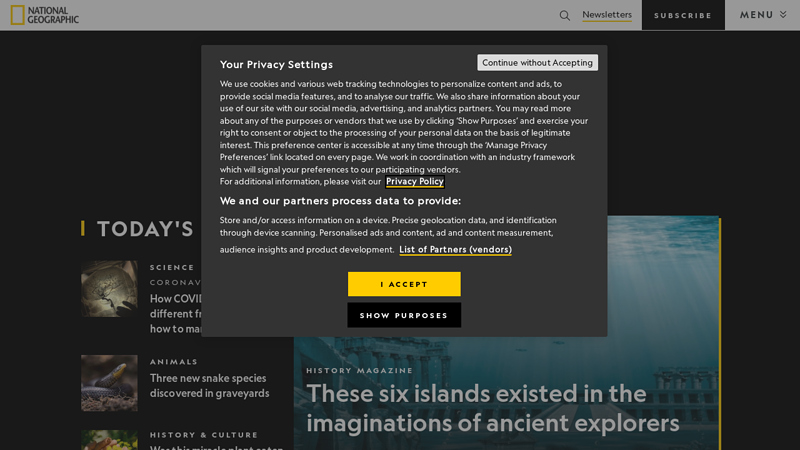Open the coronavirus science article thumbnail
Screen dimensions: 800x450
point(109,289)
